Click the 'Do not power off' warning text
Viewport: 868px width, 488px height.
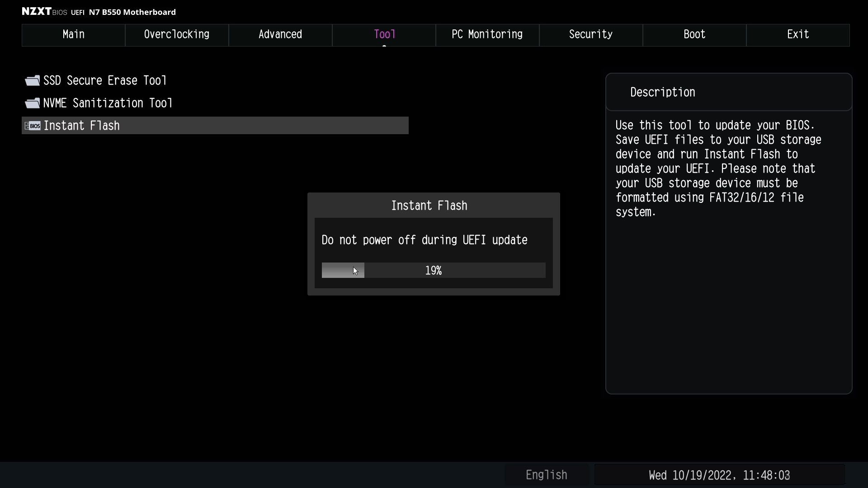coord(424,240)
